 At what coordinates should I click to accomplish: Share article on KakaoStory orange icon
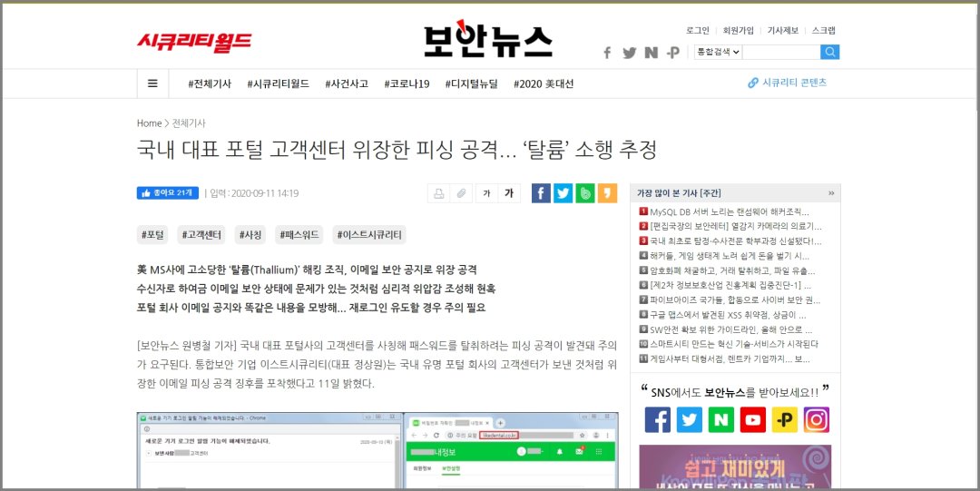[607, 193]
